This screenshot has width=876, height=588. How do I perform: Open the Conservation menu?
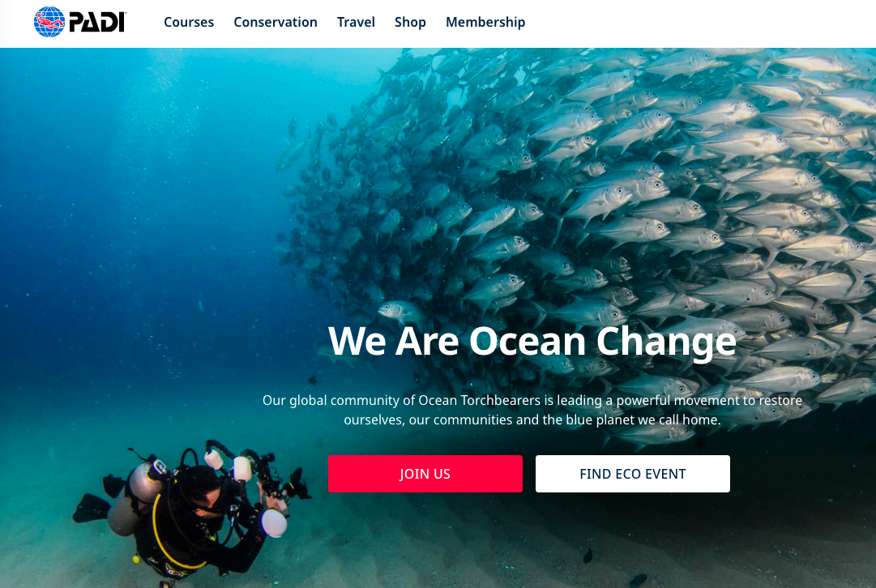click(x=276, y=23)
